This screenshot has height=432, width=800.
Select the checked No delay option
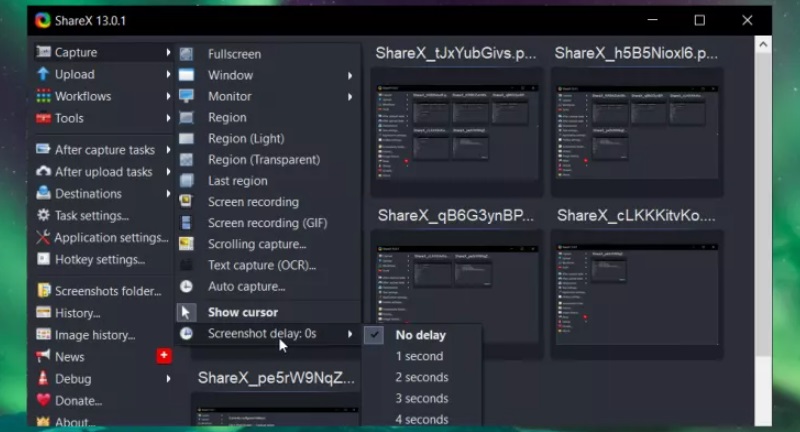tap(420, 335)
